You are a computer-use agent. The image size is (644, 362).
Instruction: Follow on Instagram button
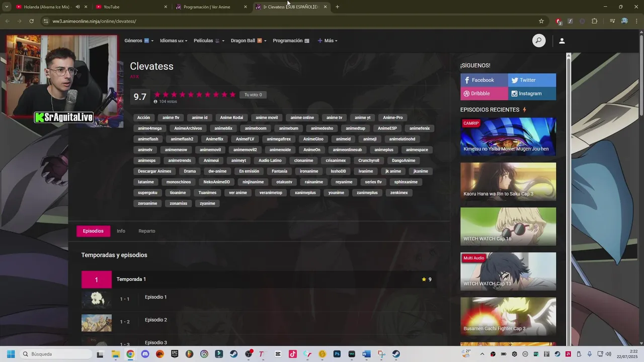click(532, 94)
